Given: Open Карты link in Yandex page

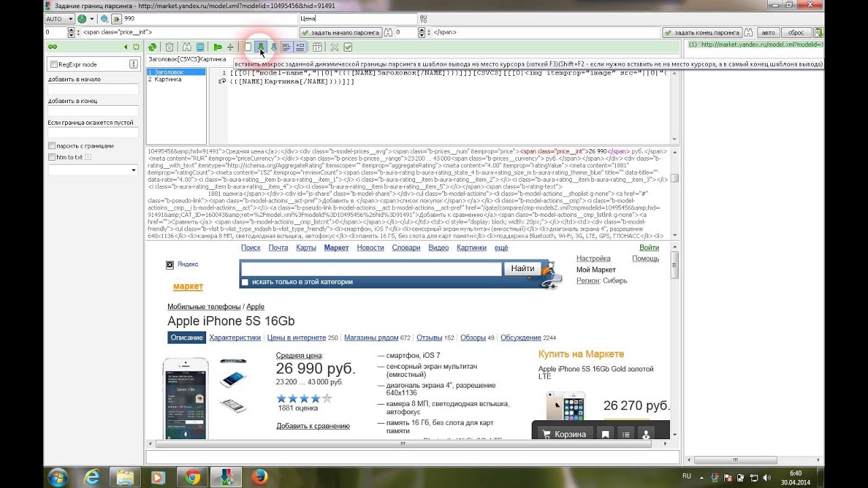Looking at the screenshot, I should [x=306, y=248].
